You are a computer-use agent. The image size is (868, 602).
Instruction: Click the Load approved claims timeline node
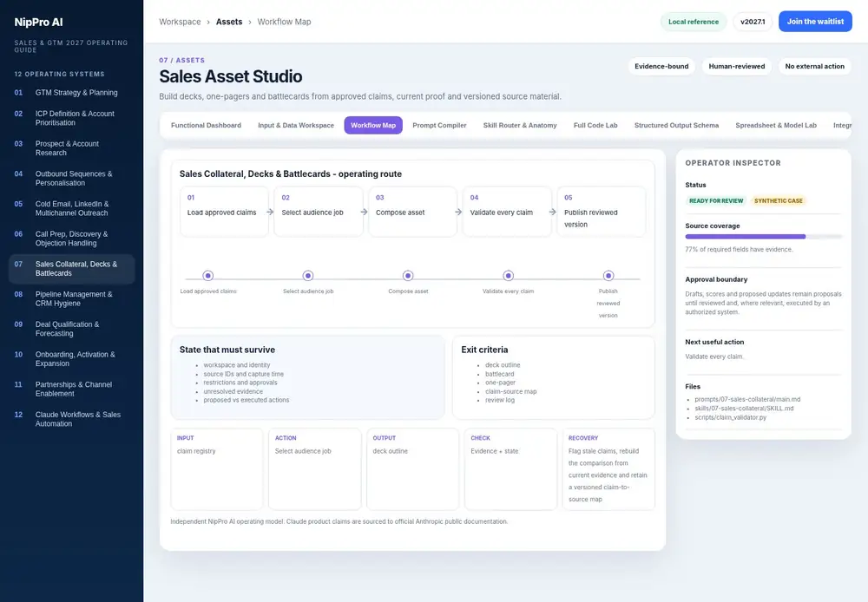(207, 276)
